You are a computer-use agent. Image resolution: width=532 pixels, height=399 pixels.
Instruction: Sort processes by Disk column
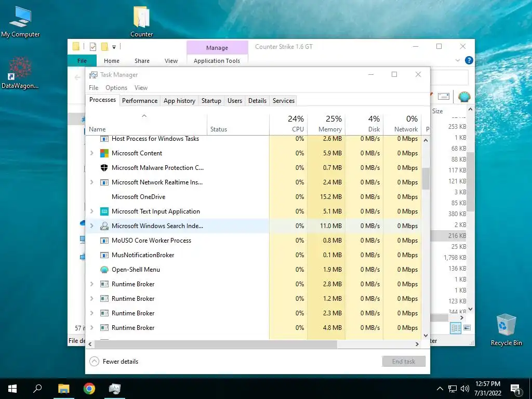coord(364,124)
